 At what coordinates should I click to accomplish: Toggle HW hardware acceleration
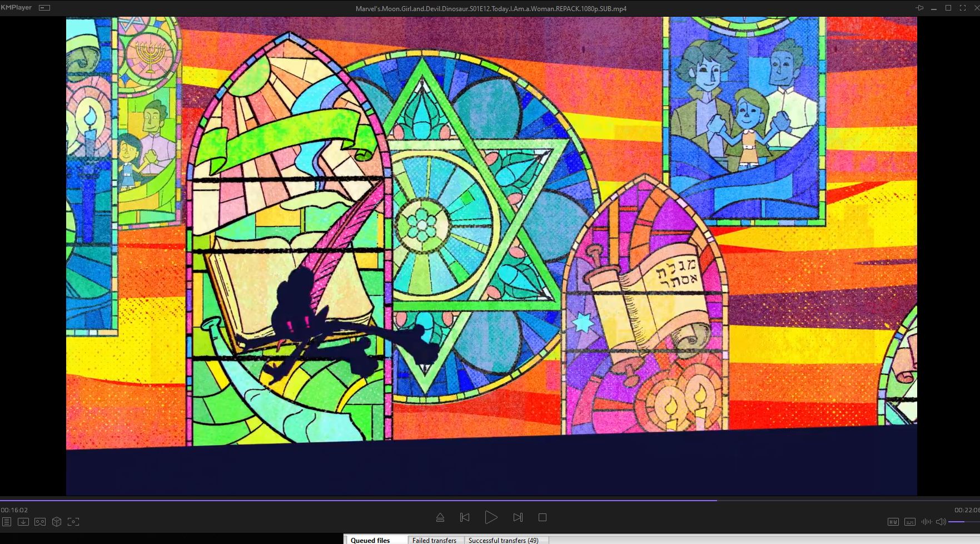[x=893, y=522]
